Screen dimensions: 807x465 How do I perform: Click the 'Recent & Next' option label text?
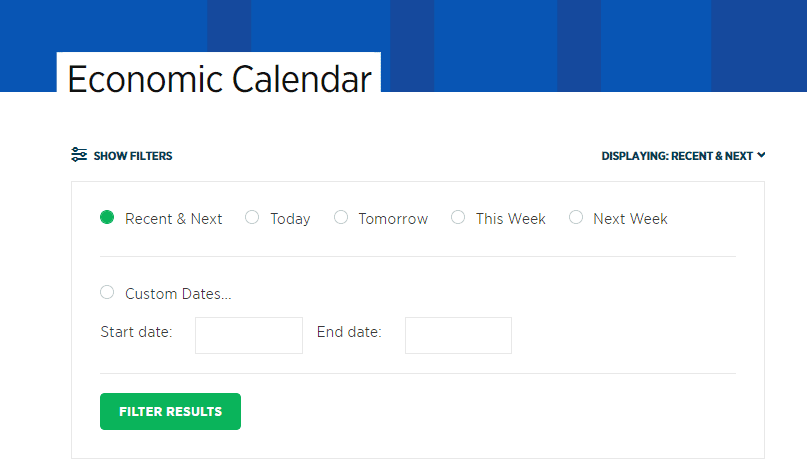coord(173,219)
